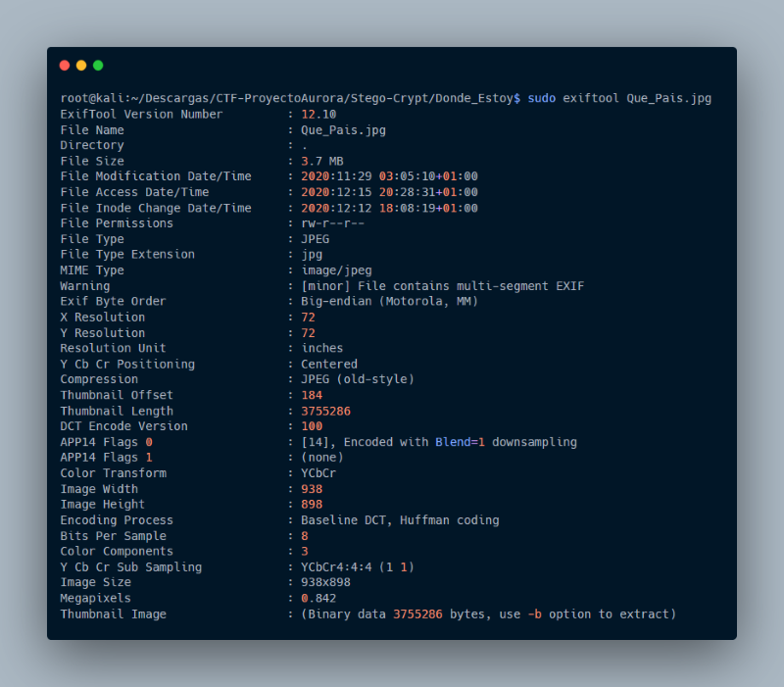
Task: Click the Y Cb Cr Positioning value 'Centered'
Action: [x=329, y=364]
